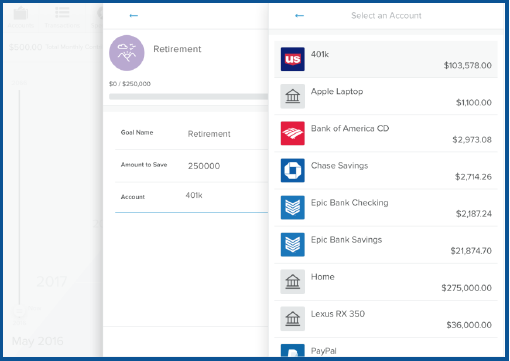This screenshot has height=361, width=510.
Task: Click the May 2016 label in the background timeline
Action: tap(37, 341)
